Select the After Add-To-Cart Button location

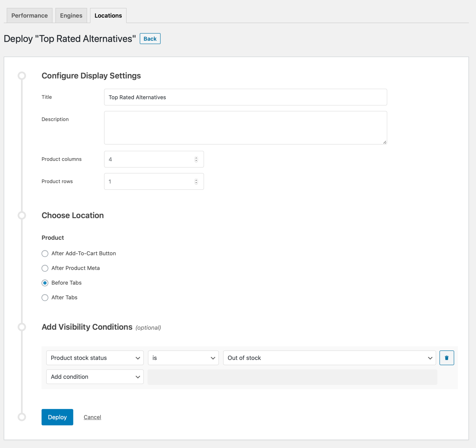pyautogui.click(x=45, y=254)
